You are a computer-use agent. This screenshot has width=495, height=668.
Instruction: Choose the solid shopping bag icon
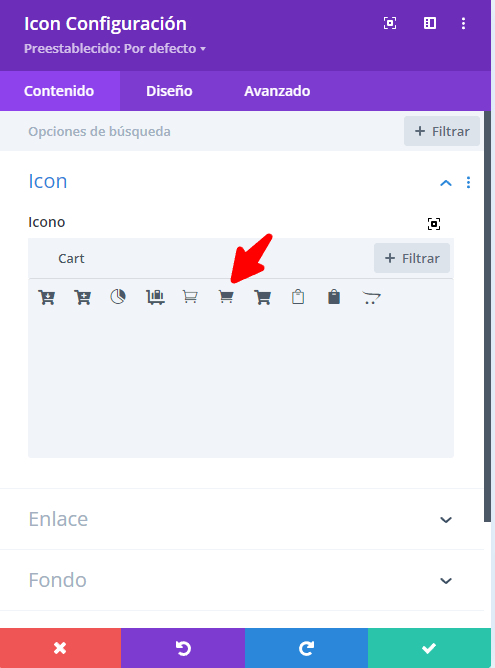point(334,297)
